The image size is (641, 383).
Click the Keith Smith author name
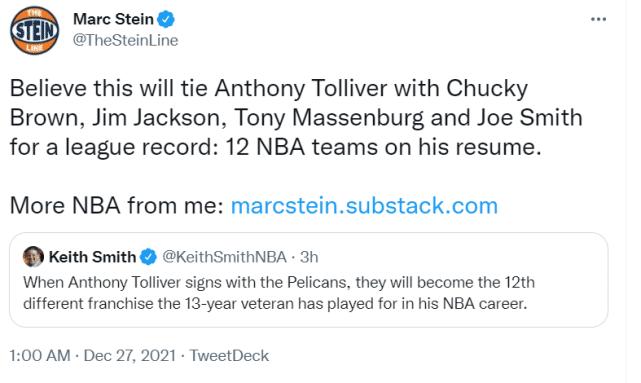click(x=92, y=257)
